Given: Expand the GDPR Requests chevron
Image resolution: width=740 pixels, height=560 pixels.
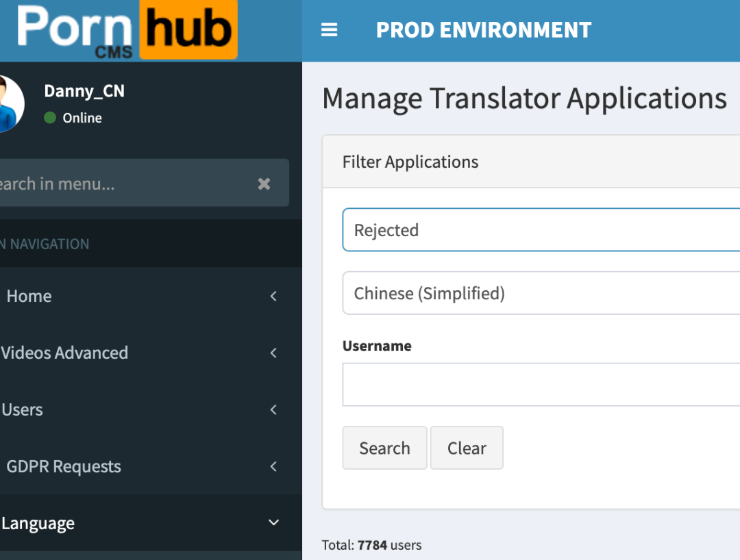Looking at the screenshot, I should point(273,467).
